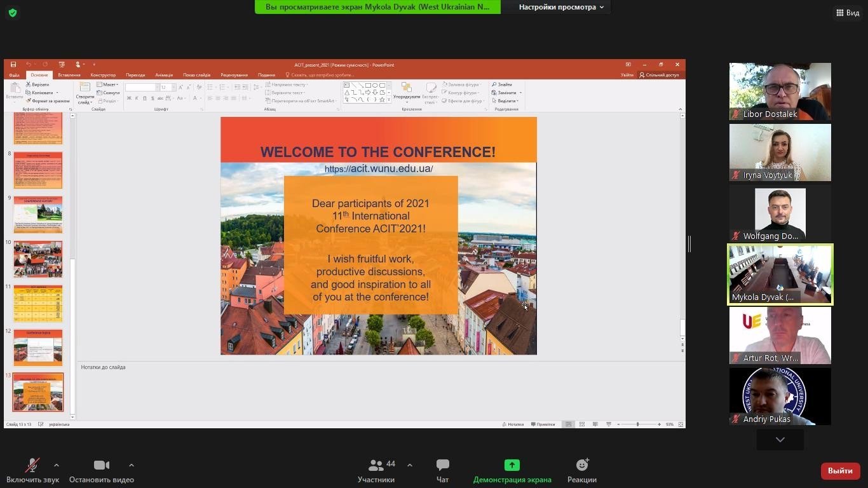Select Iryna Voytyuk video tile
Viewport: 868px width, 488px height.
pos(780,152)
